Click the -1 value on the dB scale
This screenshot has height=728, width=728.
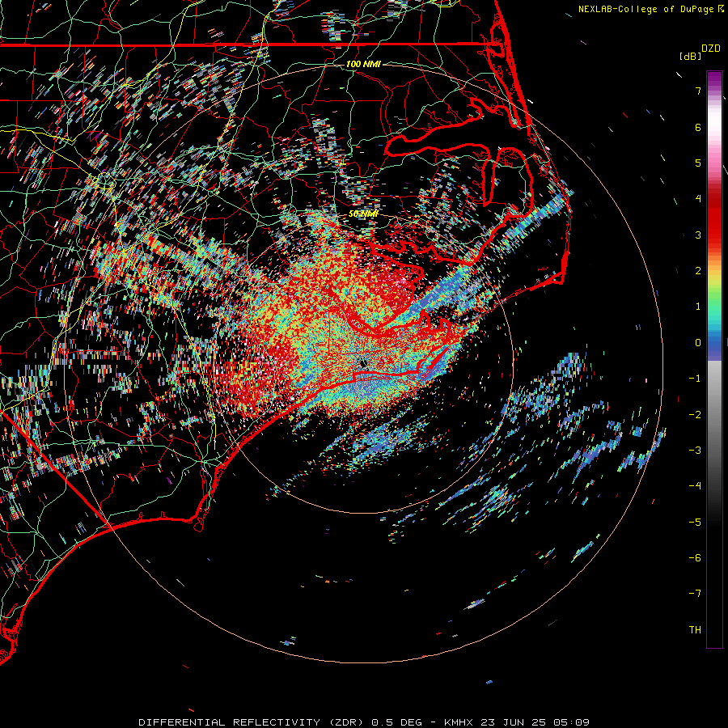click(x=696, y=379)
